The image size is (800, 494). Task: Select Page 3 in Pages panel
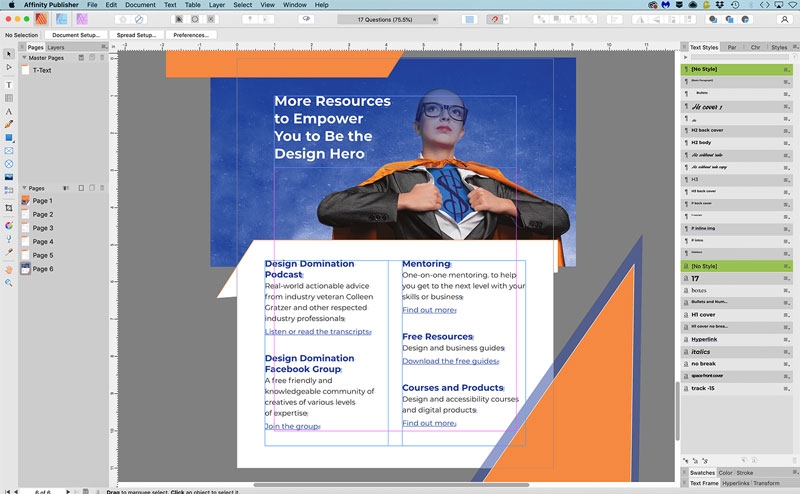click(x=42, y=228)
